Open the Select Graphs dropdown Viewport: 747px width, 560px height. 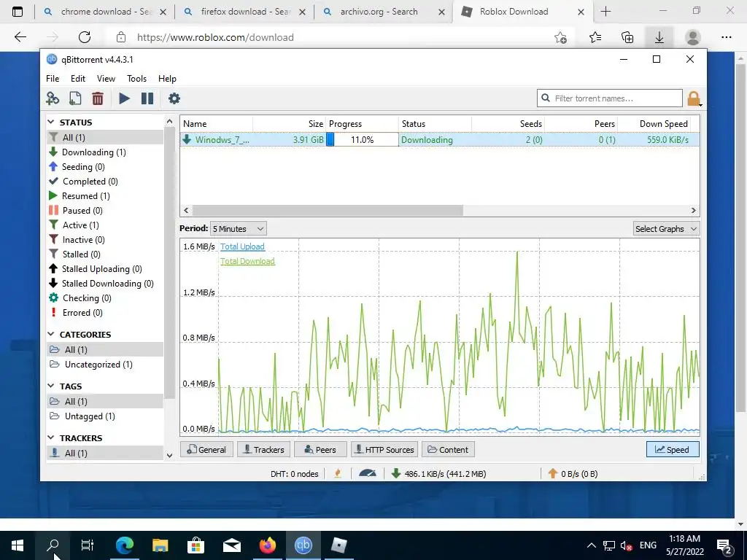pos(667,228)
